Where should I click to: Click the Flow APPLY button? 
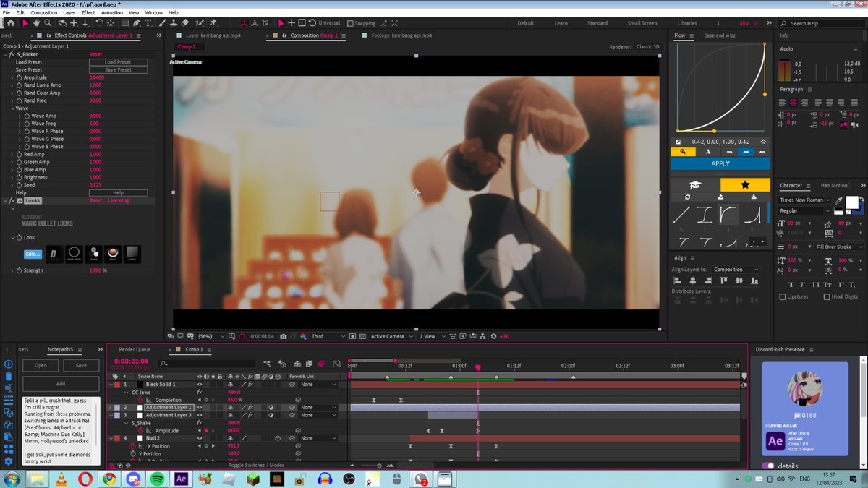point(720,163)
